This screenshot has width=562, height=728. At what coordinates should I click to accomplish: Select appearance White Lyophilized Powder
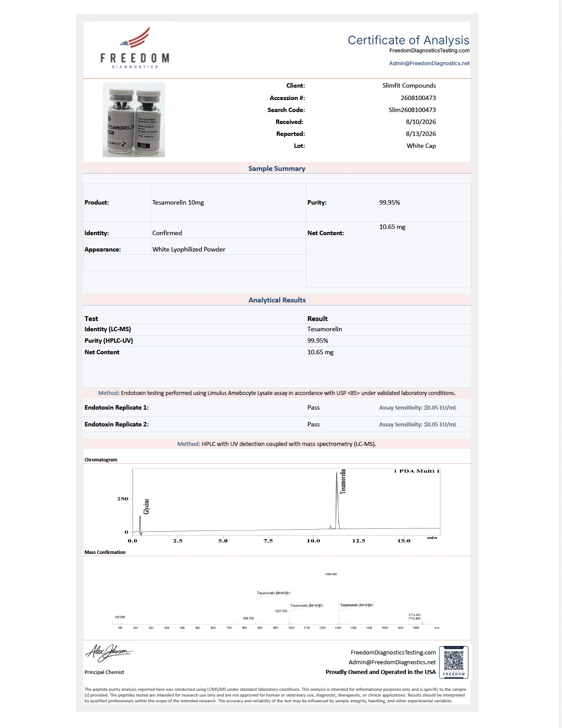(x=189, y=249)
